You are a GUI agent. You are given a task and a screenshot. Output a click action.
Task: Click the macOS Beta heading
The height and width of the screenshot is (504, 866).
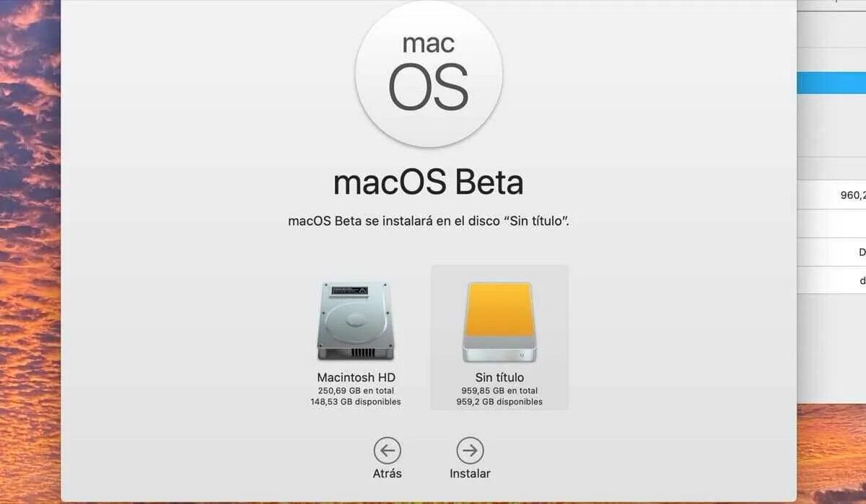click(x=429, y=182)
